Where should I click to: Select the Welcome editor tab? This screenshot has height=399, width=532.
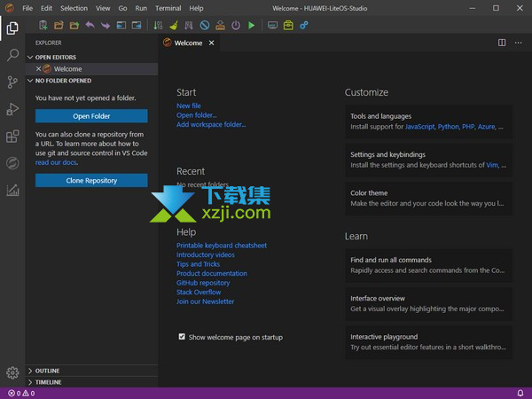tap(189, 43)
